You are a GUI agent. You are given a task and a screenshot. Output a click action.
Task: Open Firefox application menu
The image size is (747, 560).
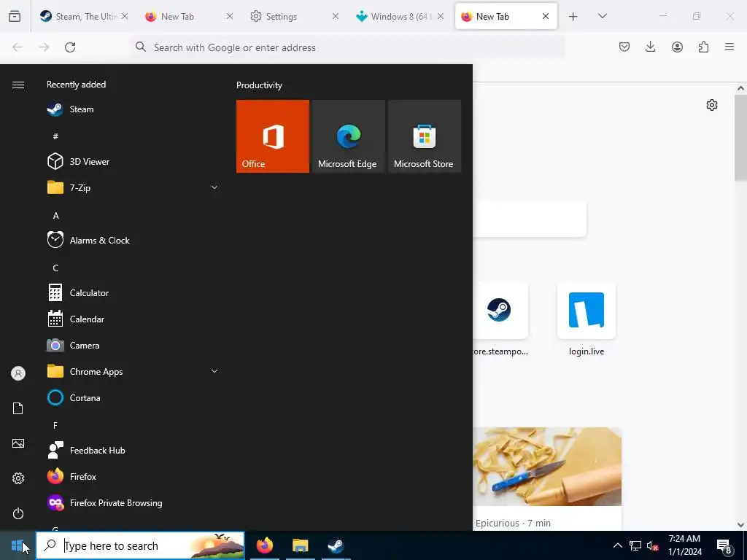pos(729,47)
